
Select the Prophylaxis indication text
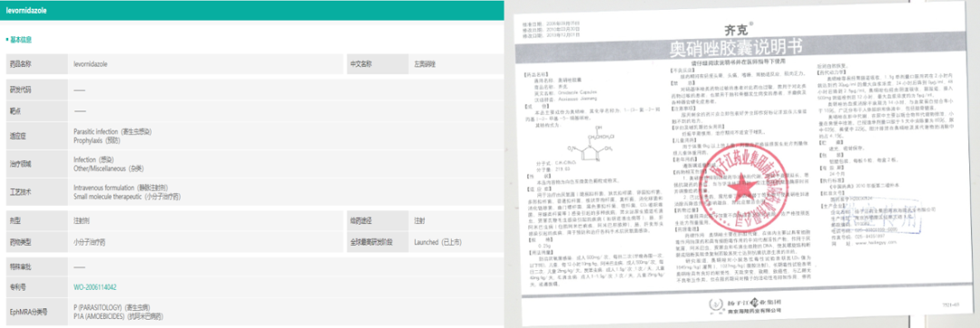(98, 140)
